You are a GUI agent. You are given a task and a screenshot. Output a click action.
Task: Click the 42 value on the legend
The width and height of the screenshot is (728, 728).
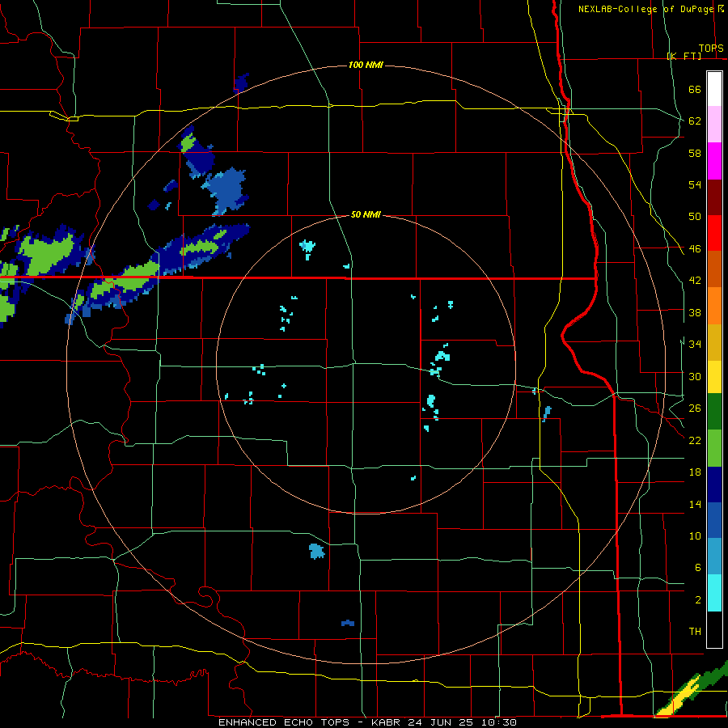point(695,281)
